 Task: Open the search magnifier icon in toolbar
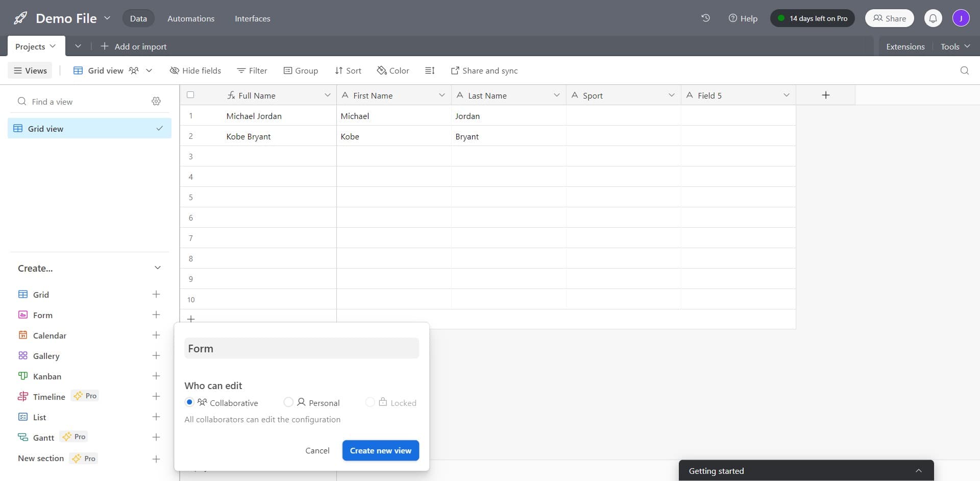tap(964, 70)
